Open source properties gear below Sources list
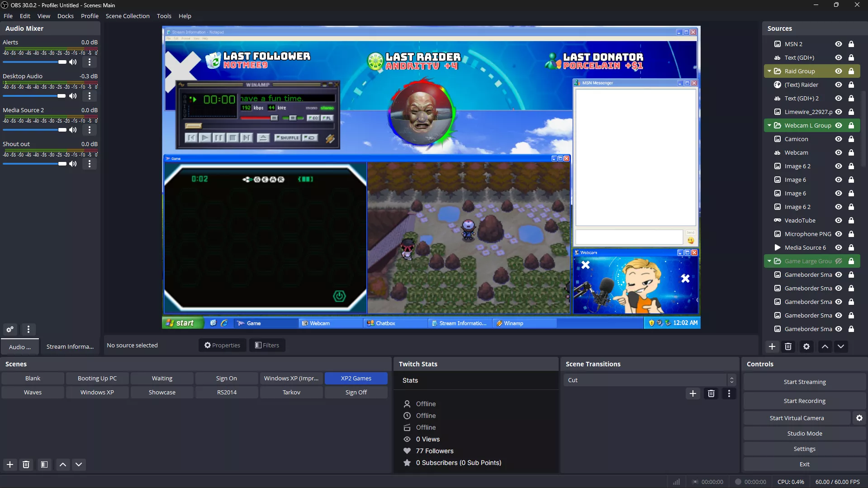This screenshot has width=868, height=488. [x=806, y=346]
